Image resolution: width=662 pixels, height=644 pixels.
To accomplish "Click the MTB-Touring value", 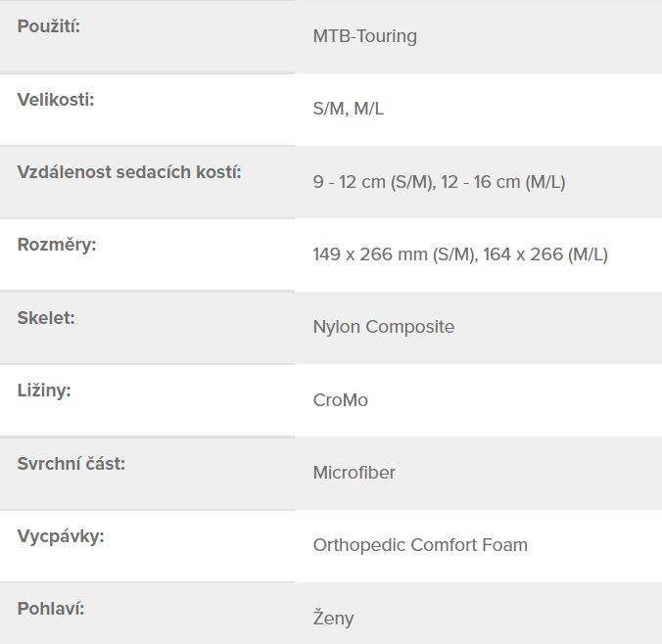I will (x=364, y=36).
